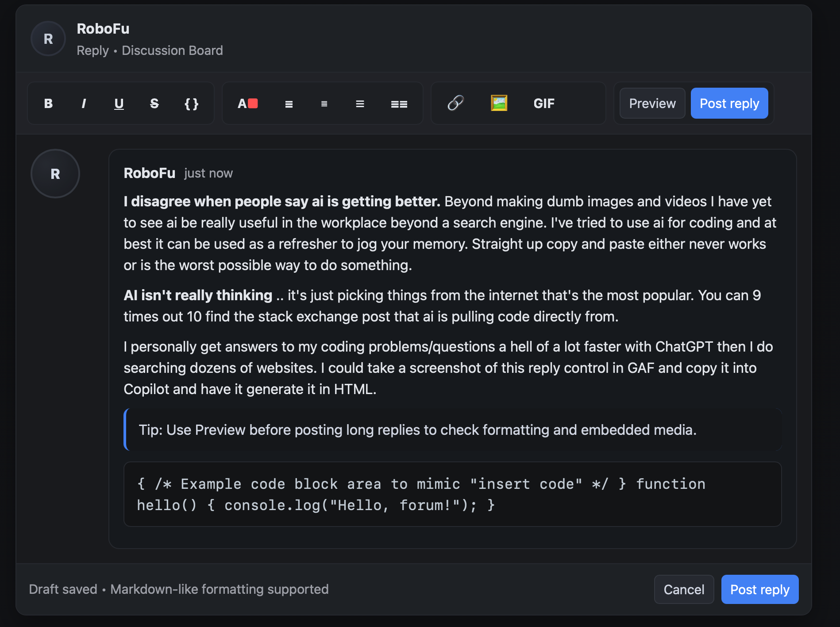Open RoboFu's profile from the post avatar

55,174
